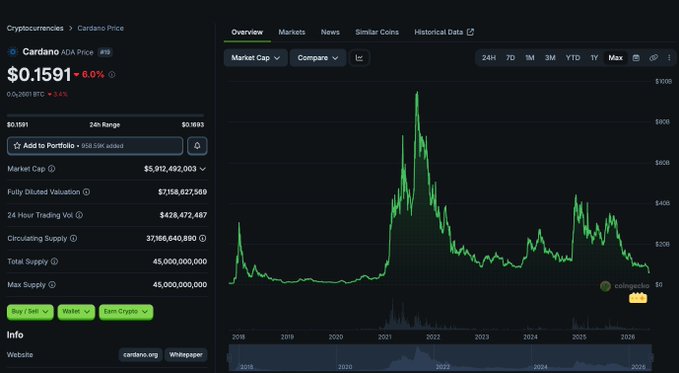Click the star icon in Add to Portfolio
The height and width of the screenshot is (373, 679).
tap(17, 146)
